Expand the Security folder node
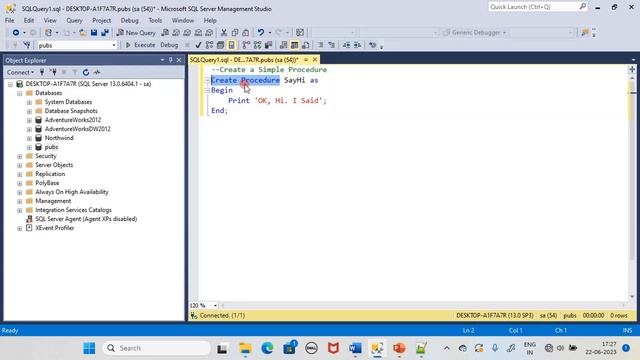The image size is (640, 360). click(x=20, y=156)
